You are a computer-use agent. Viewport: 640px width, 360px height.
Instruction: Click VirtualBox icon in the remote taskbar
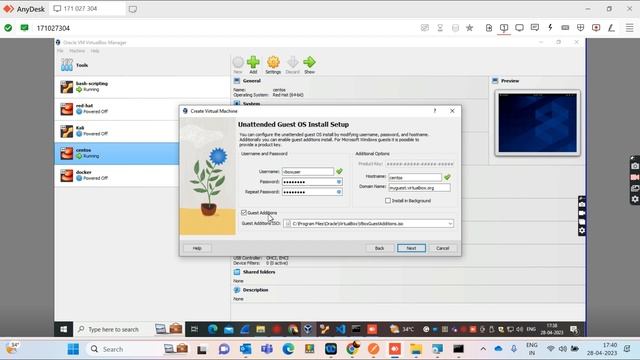(308, 329)
